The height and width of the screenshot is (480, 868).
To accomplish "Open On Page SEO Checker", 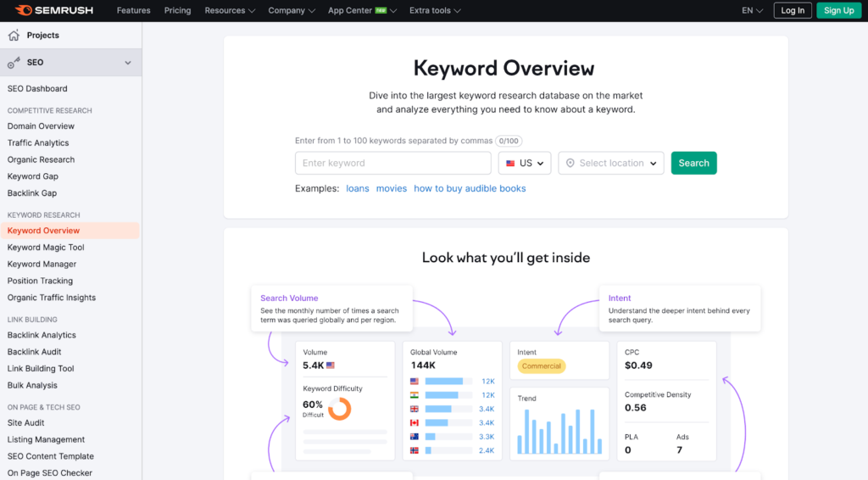I will 50,473.
